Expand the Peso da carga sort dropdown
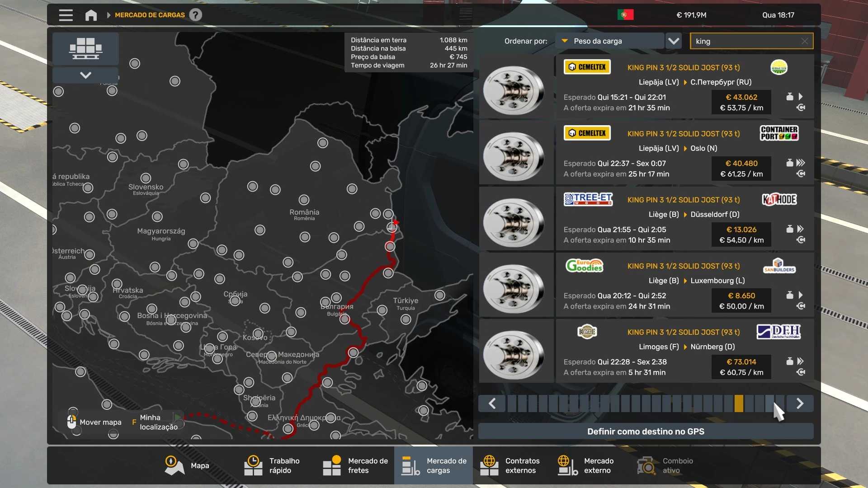868x488 pixels. coord(609,41)
